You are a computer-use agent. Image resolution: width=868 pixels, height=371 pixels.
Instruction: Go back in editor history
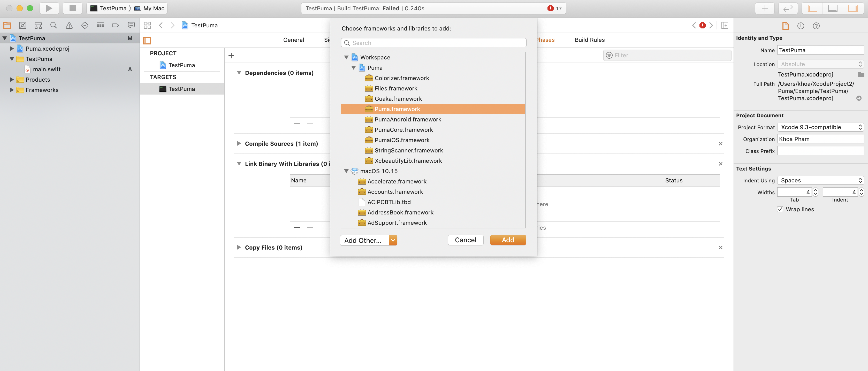[x=161, y=25]
